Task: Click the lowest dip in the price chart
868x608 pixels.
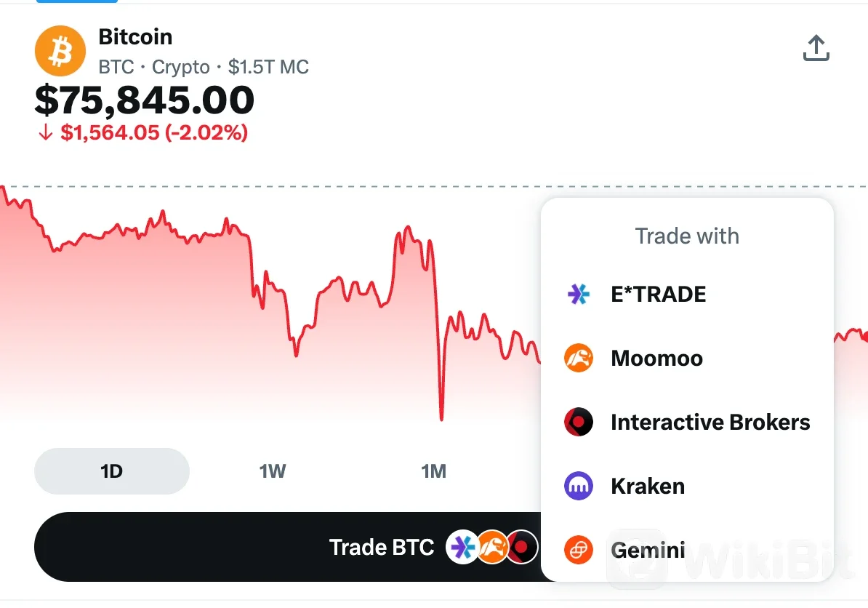Action: pos(441,419)
